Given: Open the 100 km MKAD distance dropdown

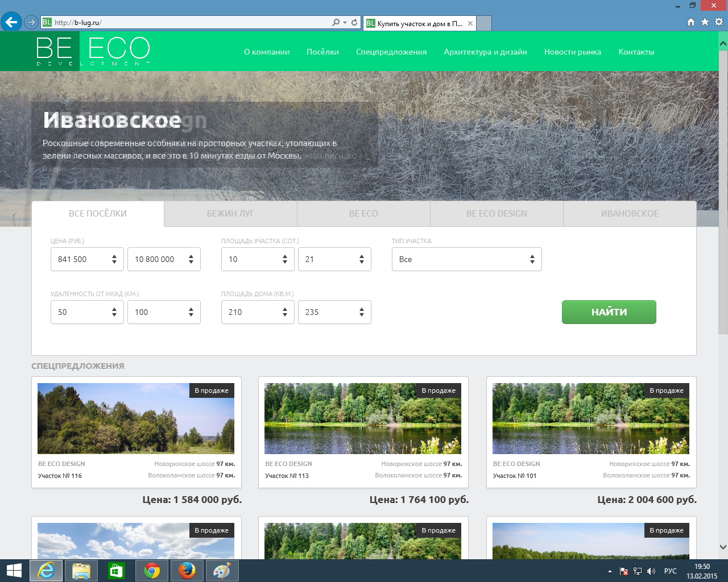Looking at the screenshot, I should (164, 312).
